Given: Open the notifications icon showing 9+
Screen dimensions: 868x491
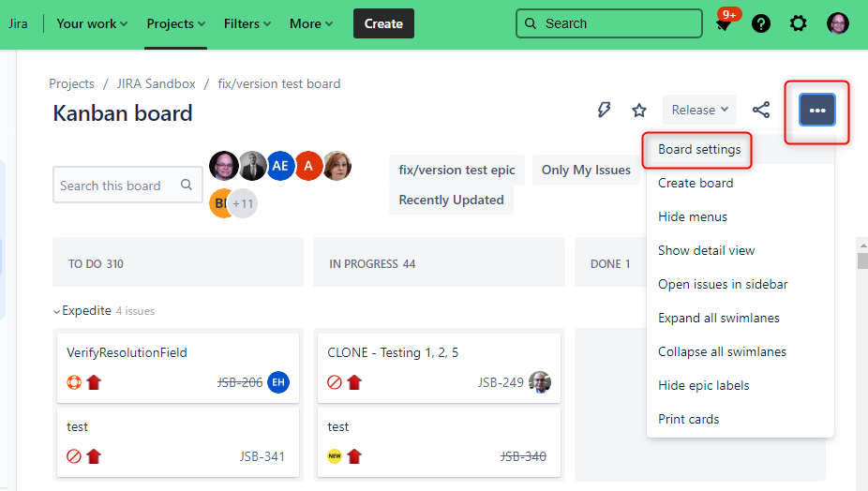Looking at the screenshot, I should click(724, 23).
